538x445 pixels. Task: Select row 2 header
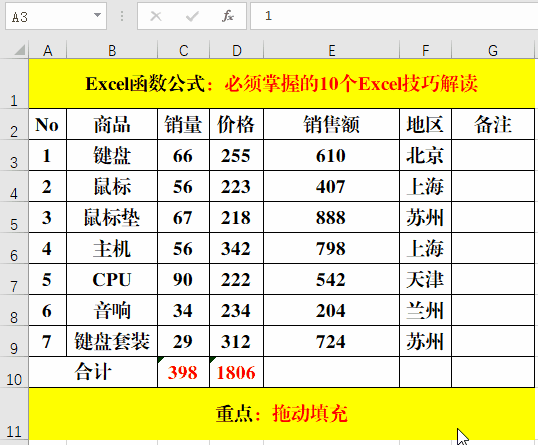point(14,124)
